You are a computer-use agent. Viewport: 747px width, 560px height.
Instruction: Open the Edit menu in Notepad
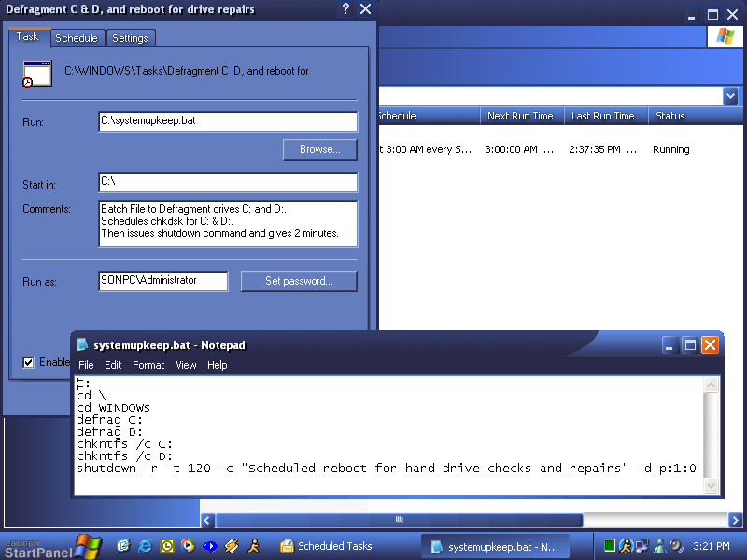tap(113, 365)
